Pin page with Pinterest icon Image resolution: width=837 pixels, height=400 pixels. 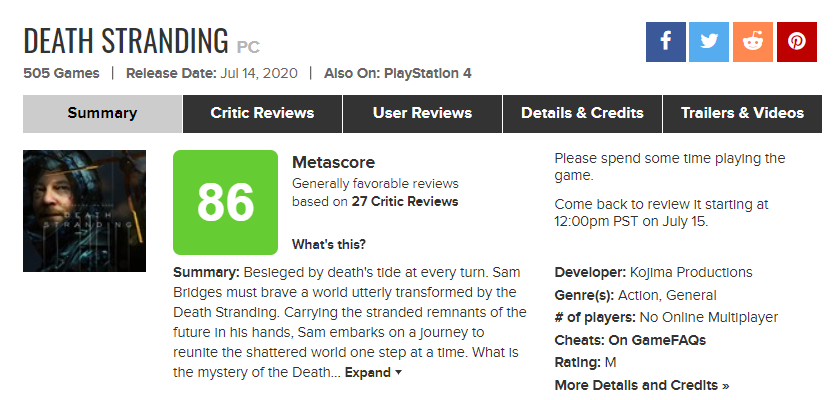click(797, 41)
